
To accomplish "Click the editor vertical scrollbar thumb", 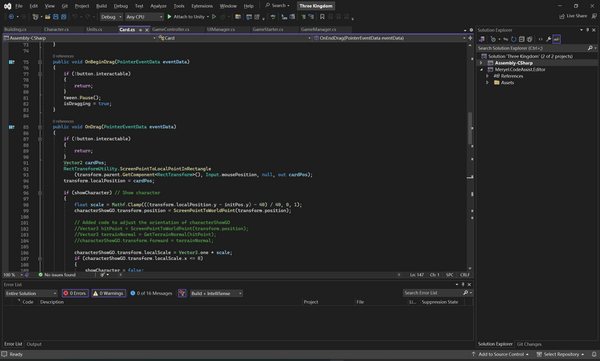I will click(x=470, y=128).
